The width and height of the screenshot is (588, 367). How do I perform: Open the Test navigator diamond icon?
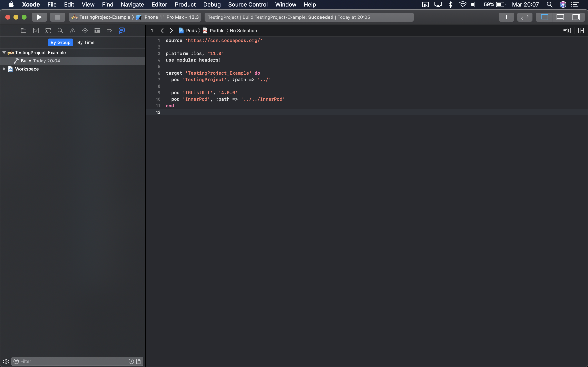[x=85, y=31]
